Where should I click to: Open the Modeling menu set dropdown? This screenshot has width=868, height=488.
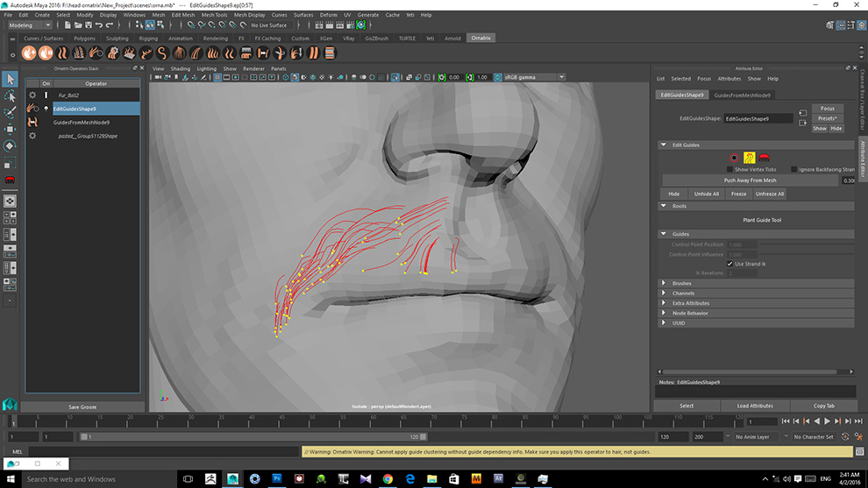pyautogui.click(x=29, y=25)
